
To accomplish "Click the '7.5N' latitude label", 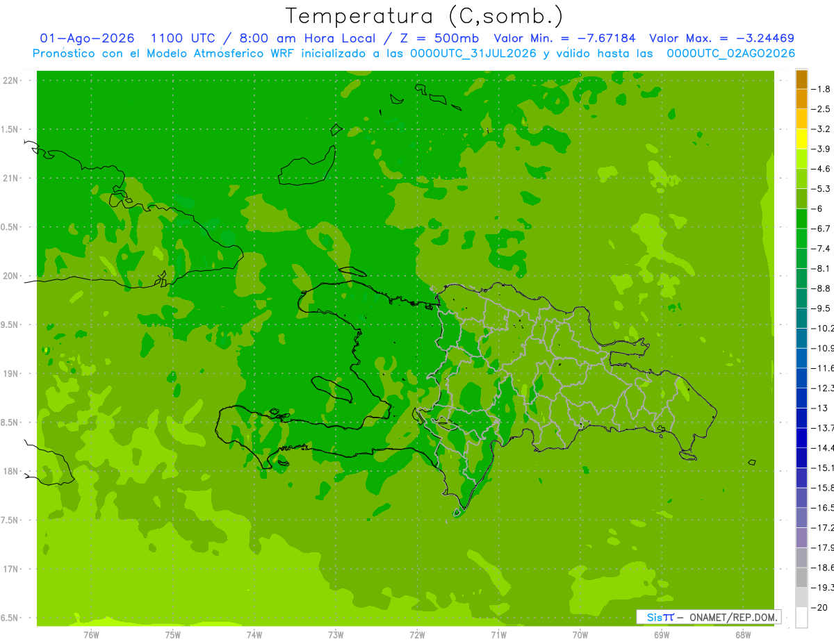I will 10,520.
